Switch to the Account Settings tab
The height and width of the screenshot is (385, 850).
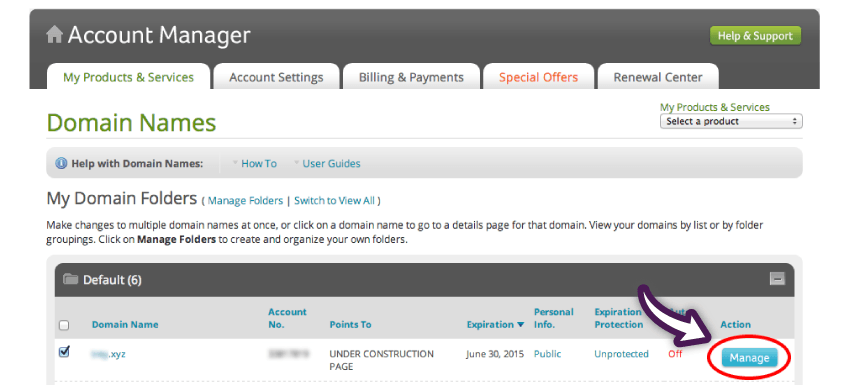[276, 77]
